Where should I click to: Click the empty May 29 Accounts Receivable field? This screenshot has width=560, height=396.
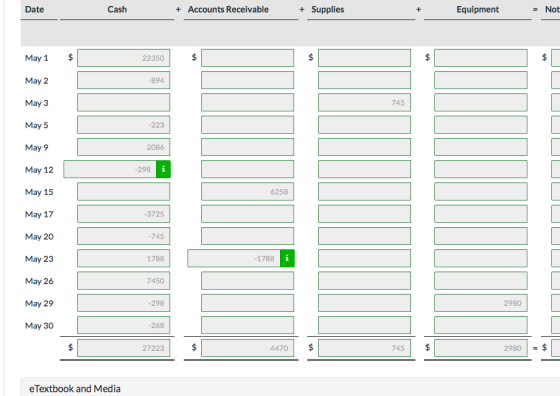pos(248,303)
